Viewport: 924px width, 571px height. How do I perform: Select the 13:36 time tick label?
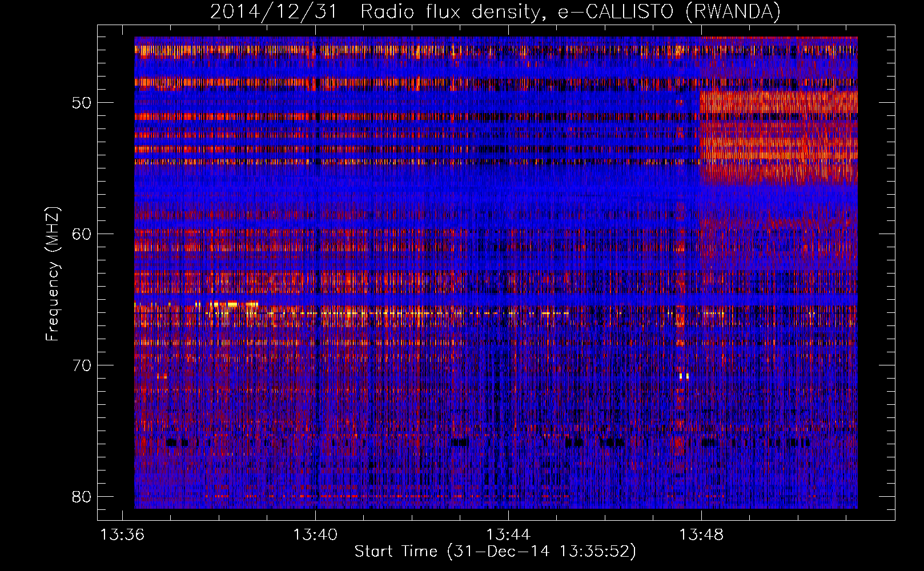(x=122, y=535)
